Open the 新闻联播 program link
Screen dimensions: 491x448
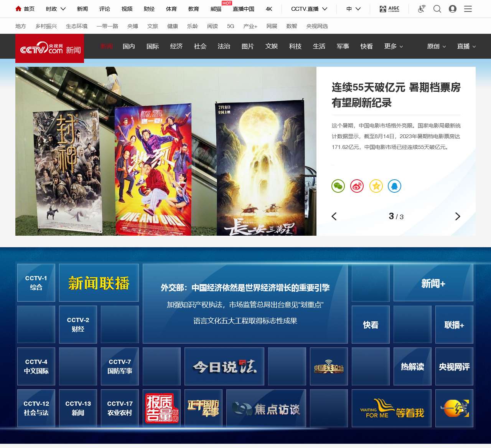[99, 283]
